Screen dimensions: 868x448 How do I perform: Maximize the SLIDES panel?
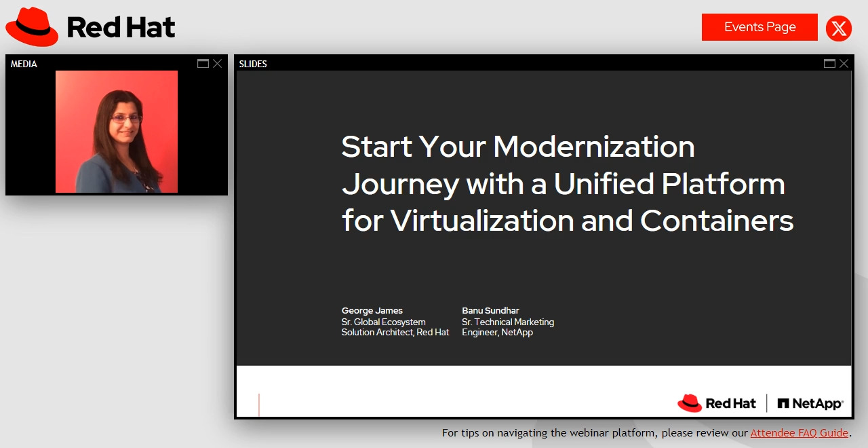point(829,64)
